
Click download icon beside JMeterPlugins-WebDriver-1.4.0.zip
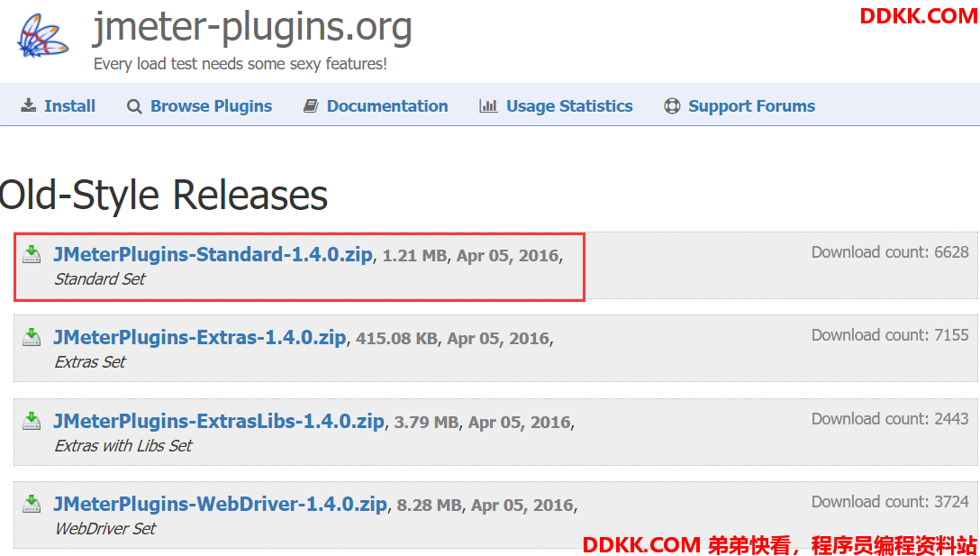click(32, 504)
